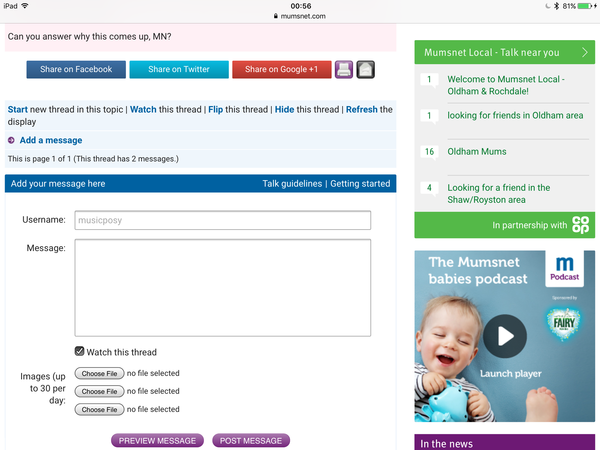Open Talk guidelines
600x450 pixels.
click(x=292, y=184)
